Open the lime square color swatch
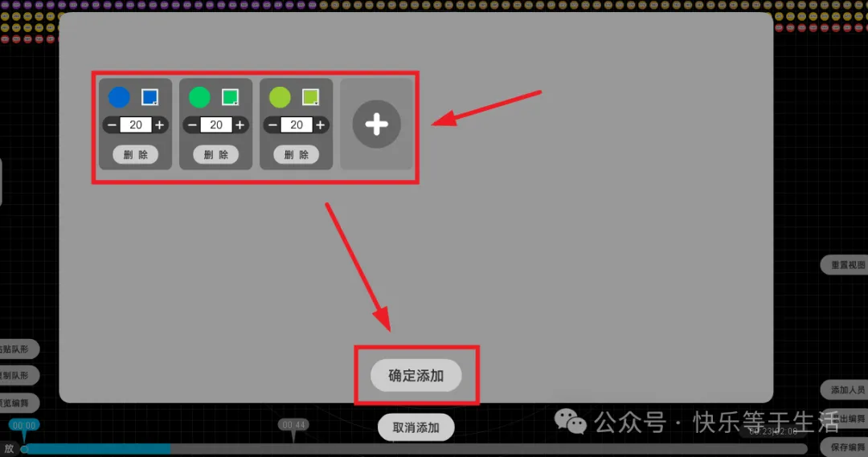The width and height of the screenshot is (868, 457). [310, 97]
